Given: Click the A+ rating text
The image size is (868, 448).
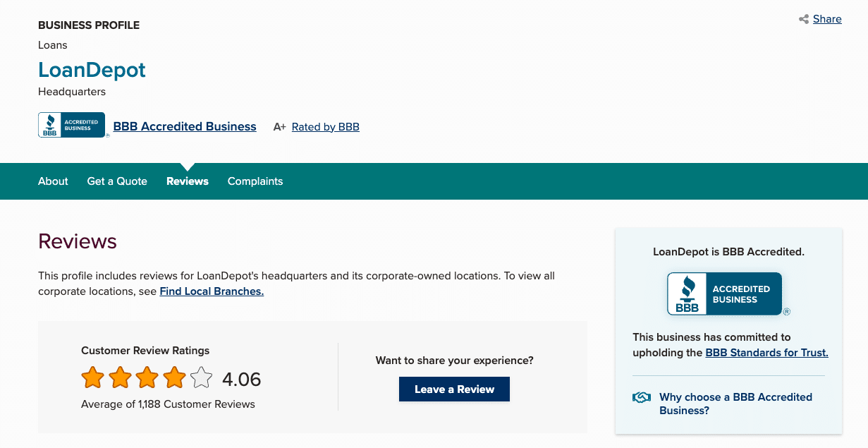Looking at the screenshot, I should click(280, 127).
